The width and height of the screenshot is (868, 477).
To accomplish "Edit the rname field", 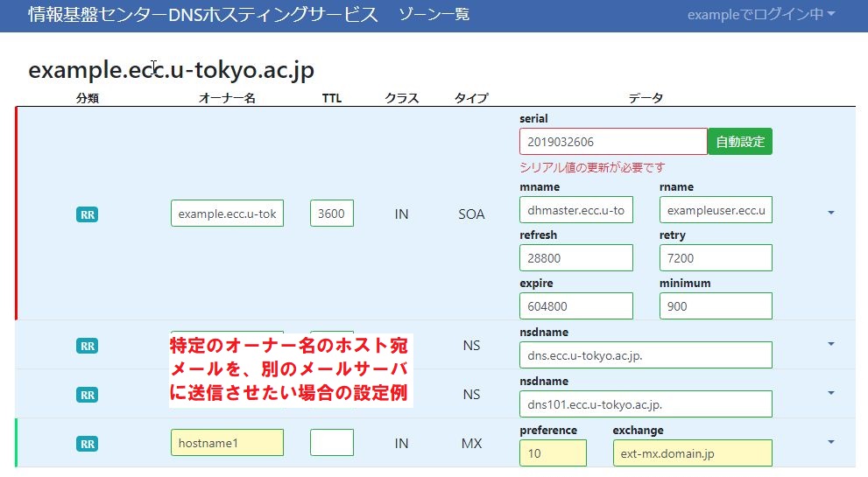I will pos(716,210).
